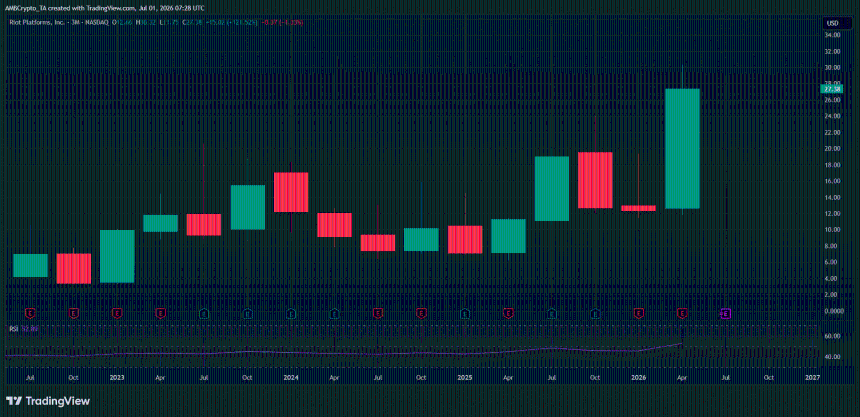This screenshot has width=860, height=417.
Task: Open the red earnings marker for July 2024
Action: pos(378,313)
